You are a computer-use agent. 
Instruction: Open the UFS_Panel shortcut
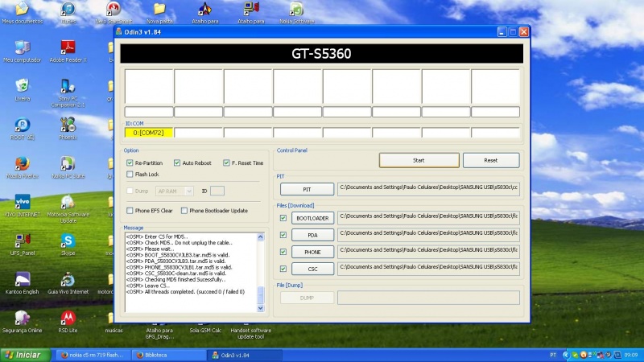22,245
